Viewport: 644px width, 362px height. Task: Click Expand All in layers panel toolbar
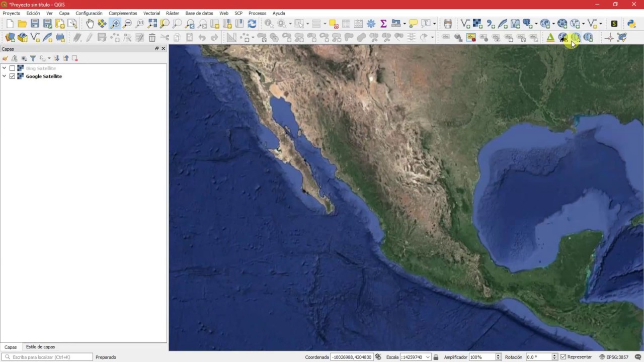pos(56,58)
